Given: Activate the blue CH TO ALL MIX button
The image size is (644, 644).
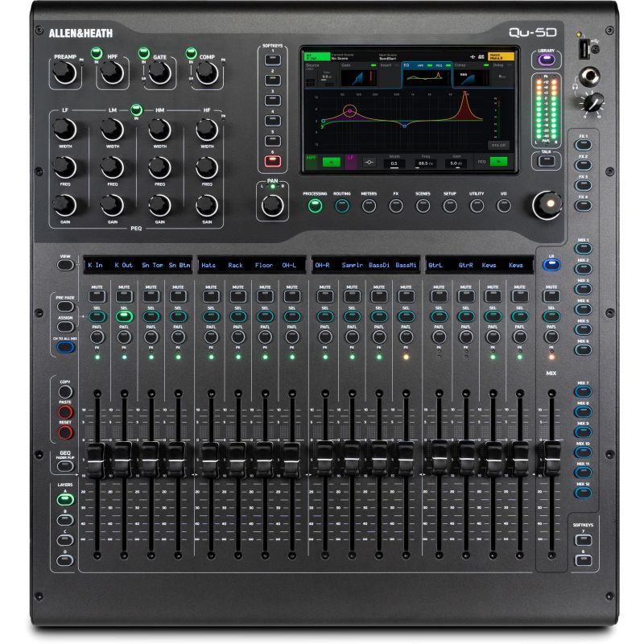Looking at the screenshot, I should tap(65, 347).
